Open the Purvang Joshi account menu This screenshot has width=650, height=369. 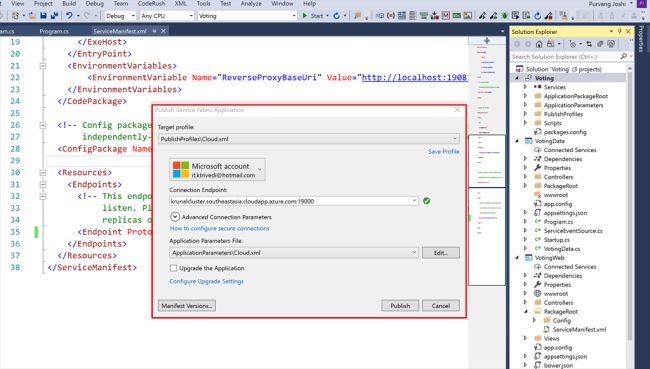[x=610, y=3]
